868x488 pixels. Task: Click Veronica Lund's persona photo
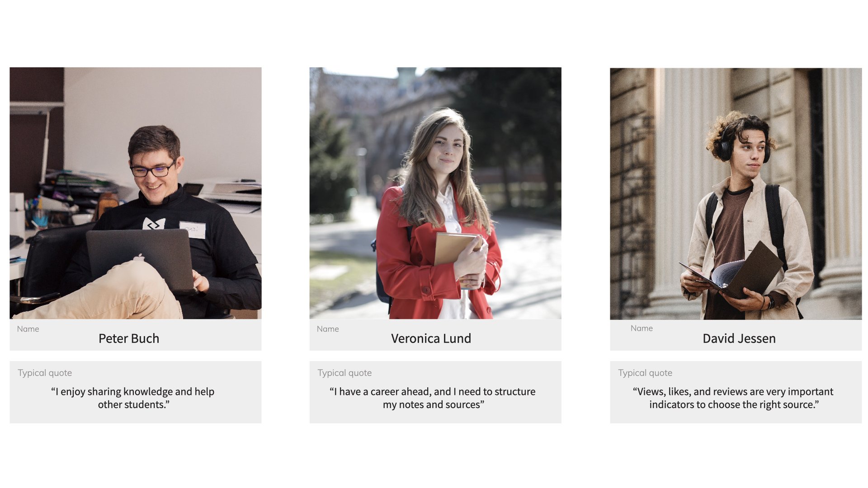pos(435,193)
